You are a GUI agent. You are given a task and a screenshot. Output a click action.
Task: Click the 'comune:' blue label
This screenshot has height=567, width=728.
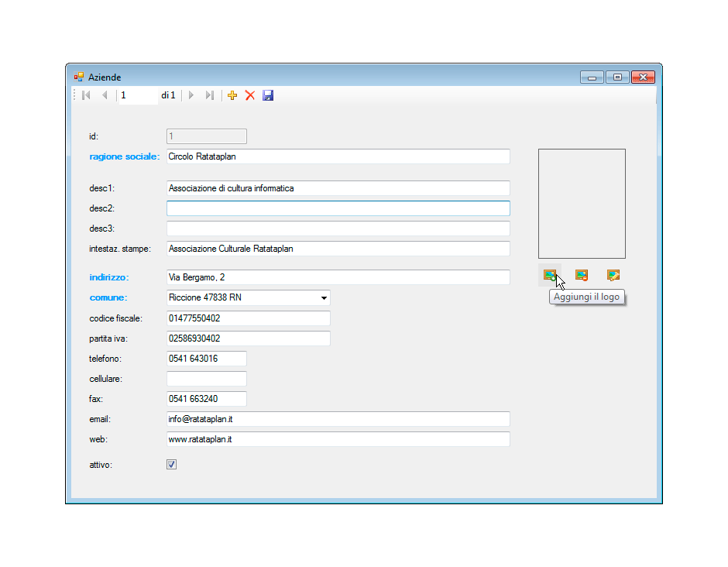click(x=108, y=297)
